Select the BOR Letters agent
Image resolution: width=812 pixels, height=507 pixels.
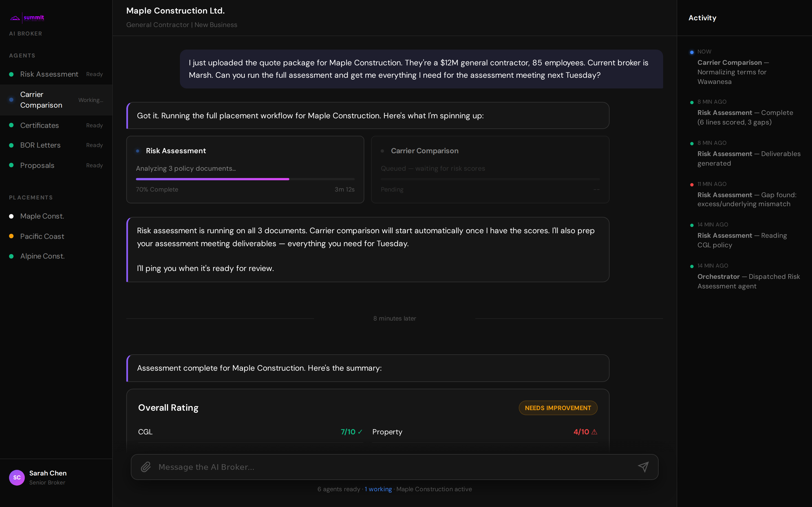40,145
